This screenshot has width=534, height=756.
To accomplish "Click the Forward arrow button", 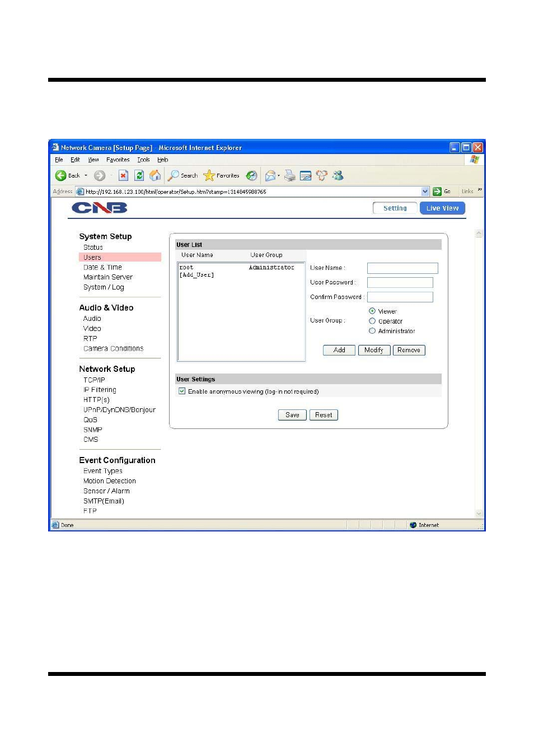I will point(100,176).
